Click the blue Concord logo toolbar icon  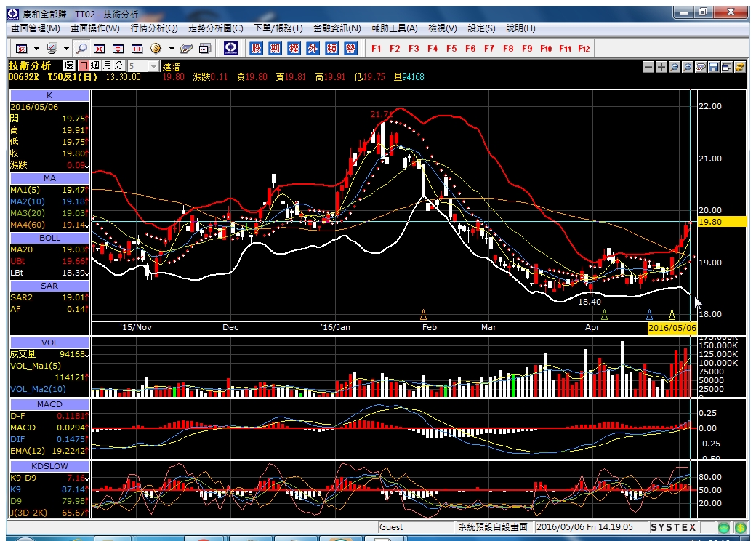(231, 48)
